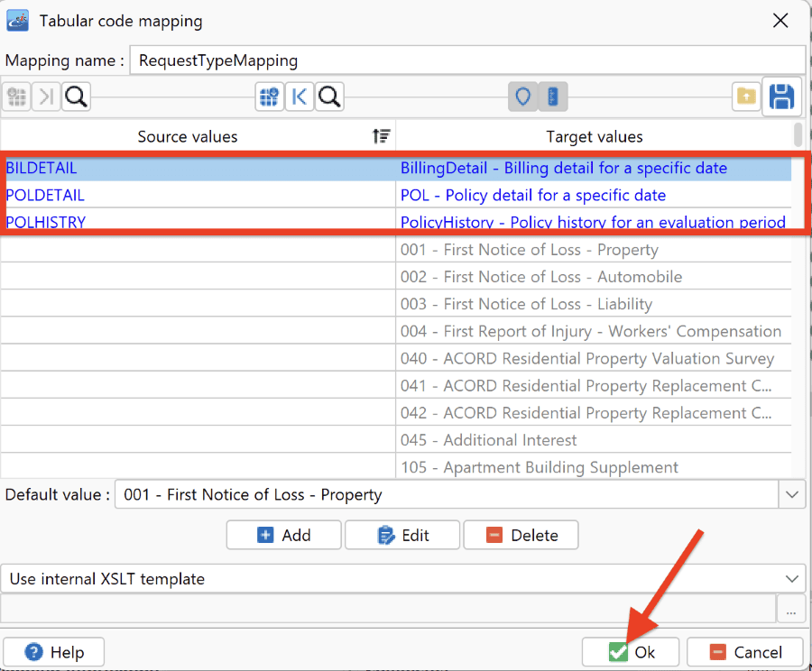
Task: Select target POL - Policy detail row
Action: pos(594,195)
